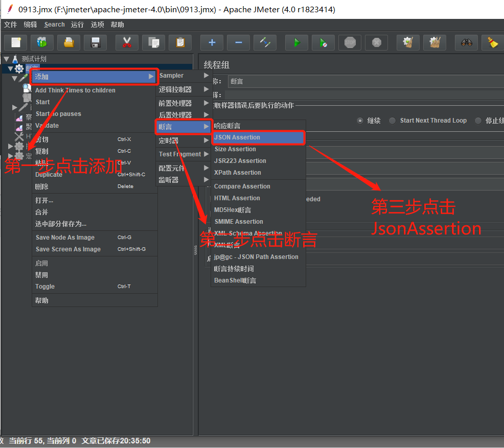The height and width of the screenshot is (448, 504).
Task: Choose JSON Assertion from the list
Action: [x=258, y=137]
